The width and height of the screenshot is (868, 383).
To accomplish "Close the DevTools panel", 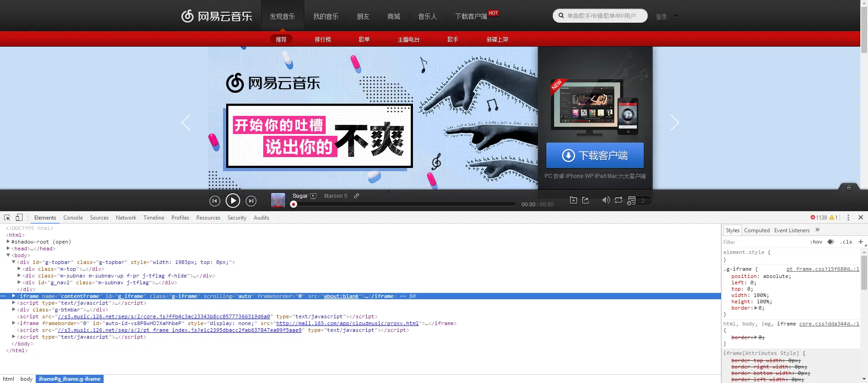I will pos(861,217).
